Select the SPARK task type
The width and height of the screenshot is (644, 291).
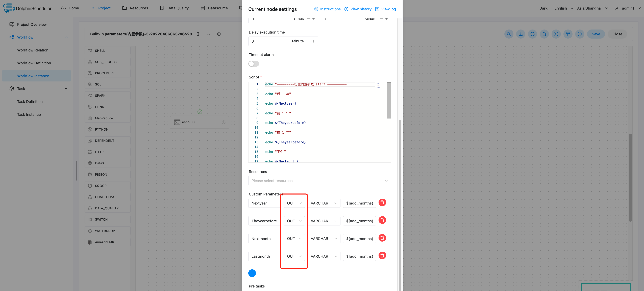click(x=100, y=95)
